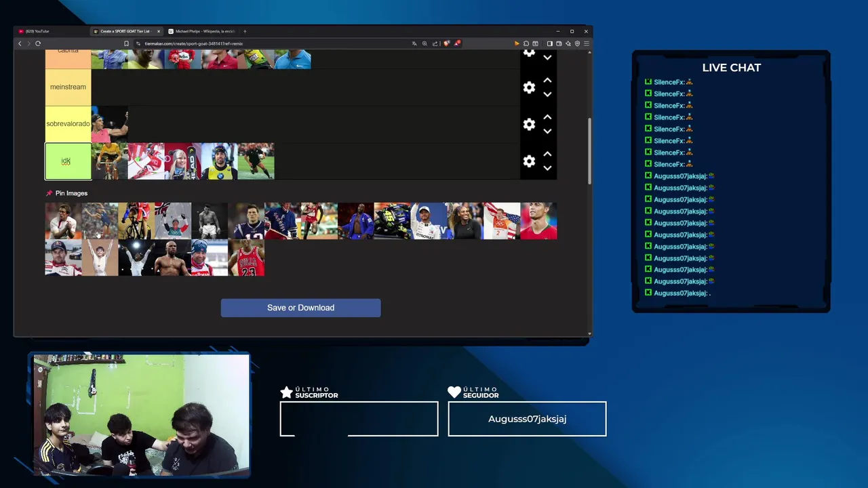
Task: Open settings gear for mainstream tier
Action: [x=529, y=87]
